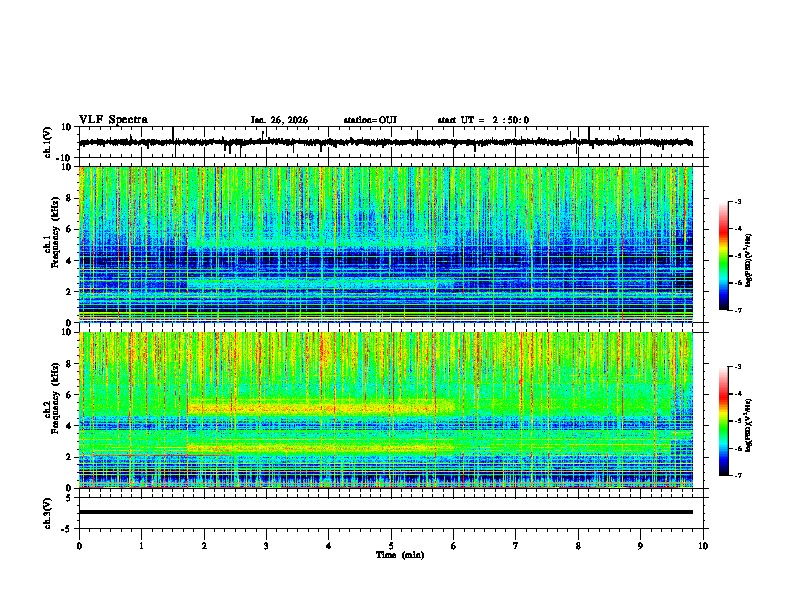The height and width of the screenshot is (612, 792).
Task: Click the "4" kHz tick on ch.1 frequency axis
Action: [70, 261]
